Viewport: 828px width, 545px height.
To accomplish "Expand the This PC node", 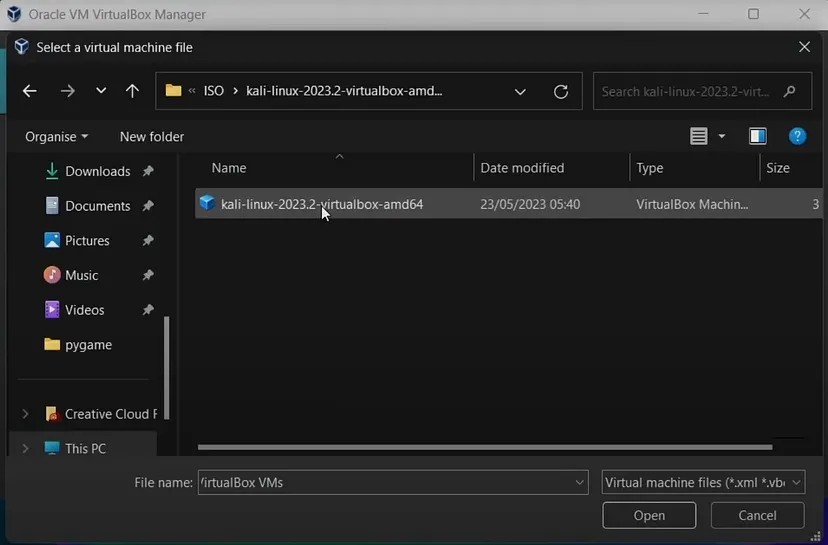I will 25,448.
